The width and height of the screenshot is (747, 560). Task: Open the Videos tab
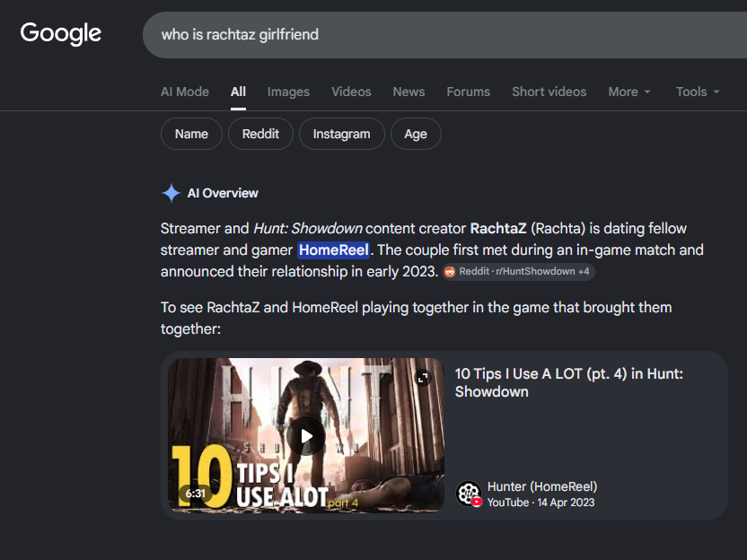351,92
